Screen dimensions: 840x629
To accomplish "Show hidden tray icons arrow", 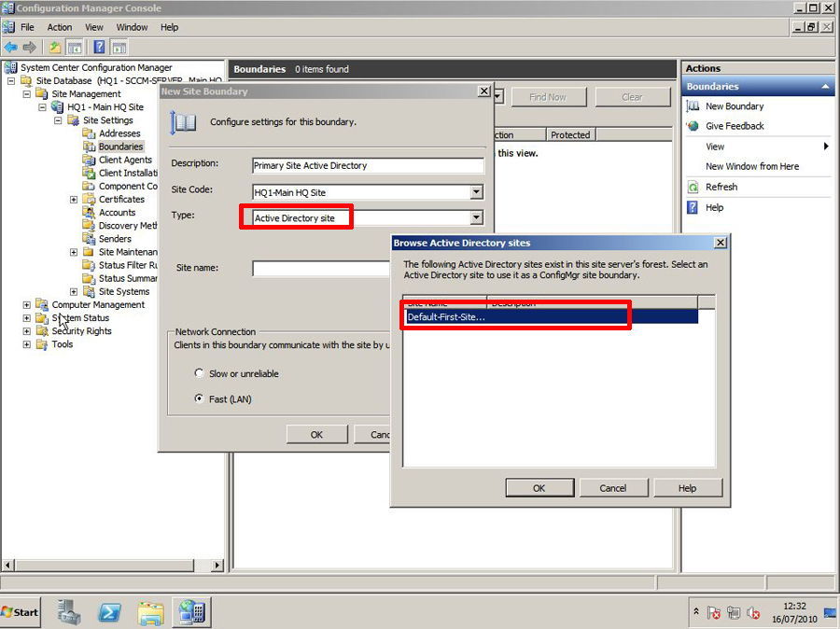I will (696, 611).
